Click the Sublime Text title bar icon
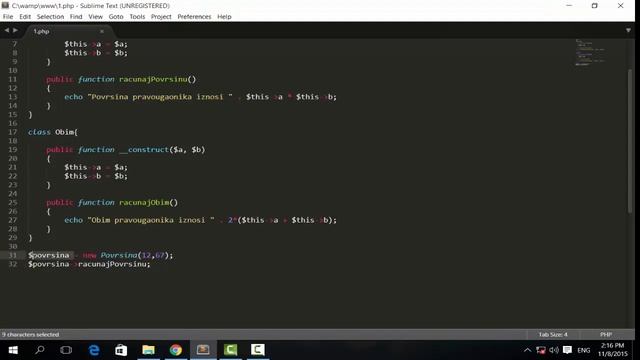 pos(5,6)
